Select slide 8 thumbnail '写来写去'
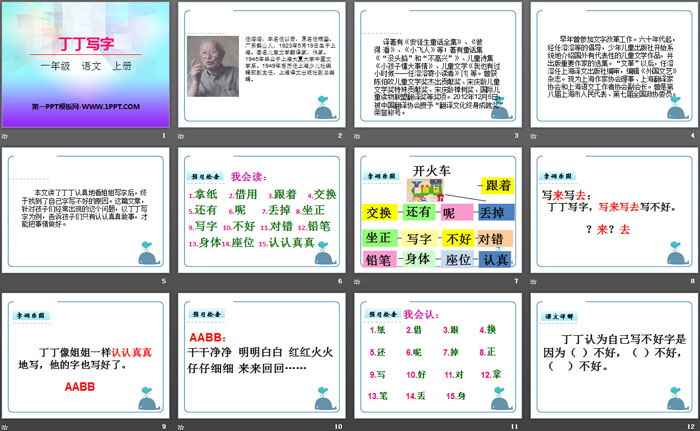Viewport: 700px width, 431px height. 614,210
